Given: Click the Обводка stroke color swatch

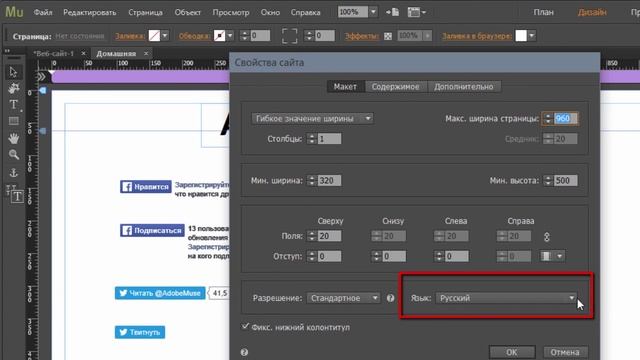Looking at the screenshot, I should 220,36.
